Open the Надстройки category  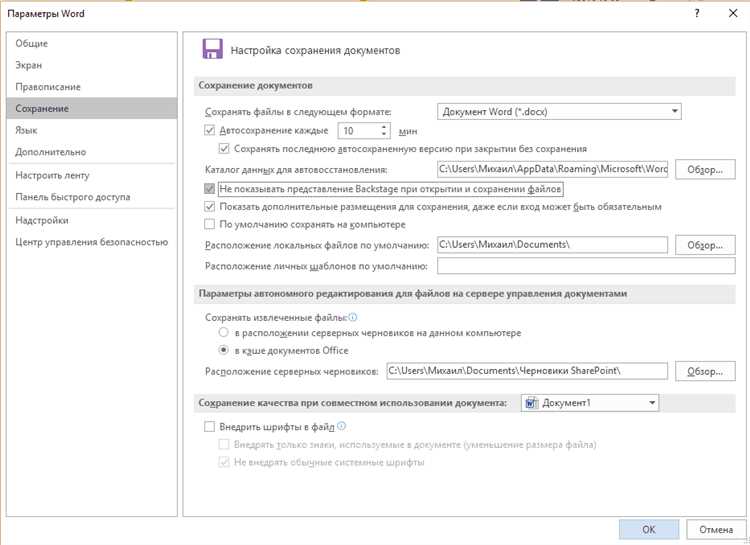coord(91,221)
